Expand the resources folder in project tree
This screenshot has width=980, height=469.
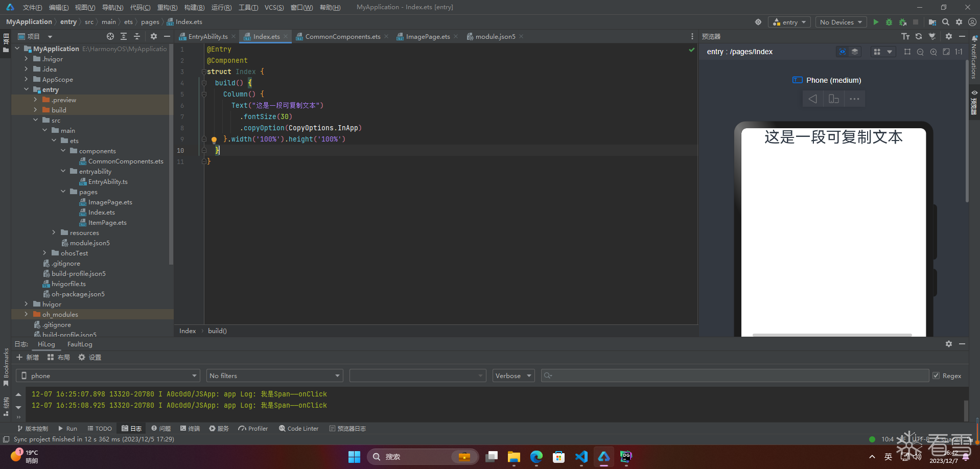coord(54,233)
